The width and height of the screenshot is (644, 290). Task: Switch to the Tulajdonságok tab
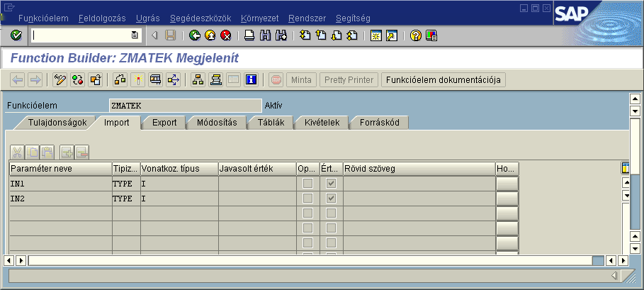[57, 123]
